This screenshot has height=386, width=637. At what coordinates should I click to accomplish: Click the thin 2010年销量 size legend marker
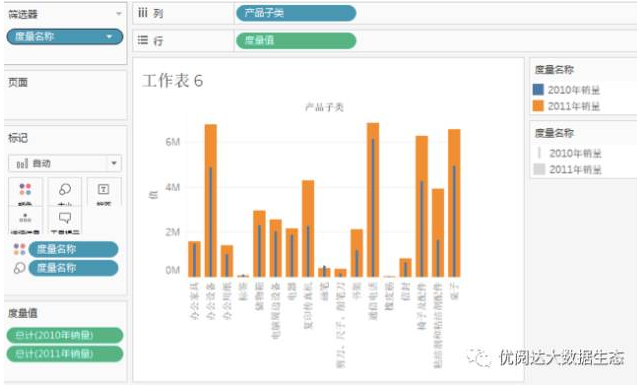(539, 153)
